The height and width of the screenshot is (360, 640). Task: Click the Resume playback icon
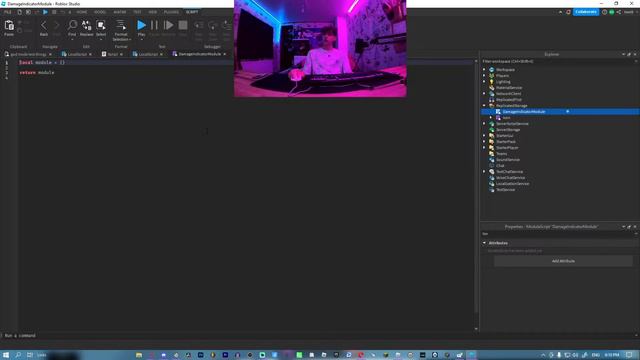[x=168, y=25]
